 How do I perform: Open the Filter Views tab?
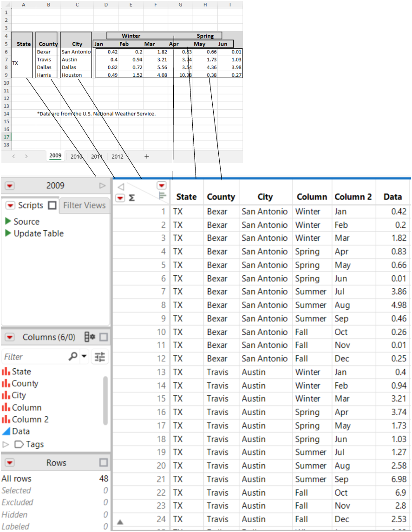pos(85,205)
